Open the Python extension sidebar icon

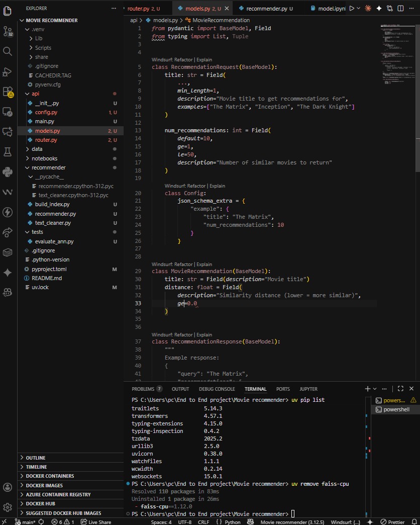(8, 172)
